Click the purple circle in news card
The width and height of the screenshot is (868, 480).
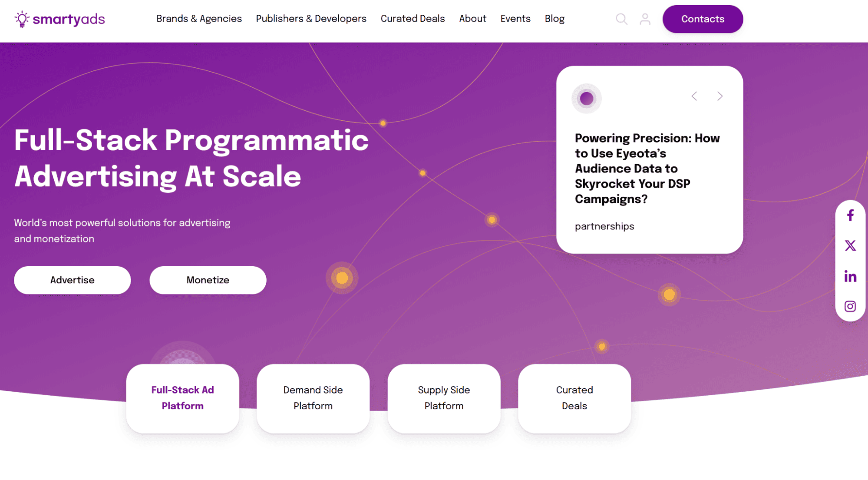click(586, 99)
